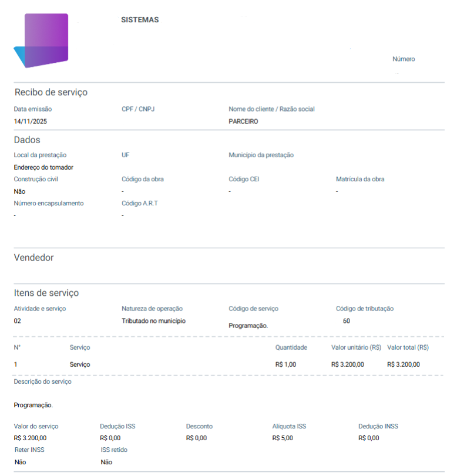Select the R$ 5,00 Alíquota ISS value

(x=283, y=438)
